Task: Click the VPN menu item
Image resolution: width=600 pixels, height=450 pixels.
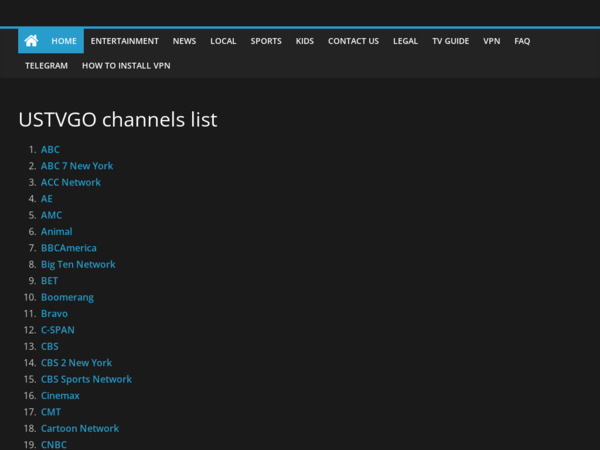Action: point(491,41)
